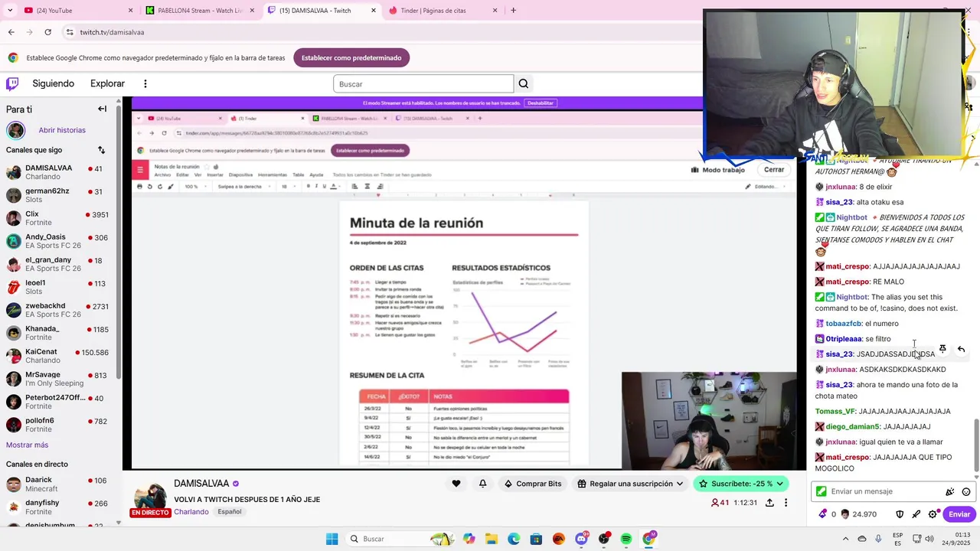Image resolution: width=980 pixels, height=551 pixels.
Task: Click the sword moderator tools icon
Action: [x=916, y=514]
